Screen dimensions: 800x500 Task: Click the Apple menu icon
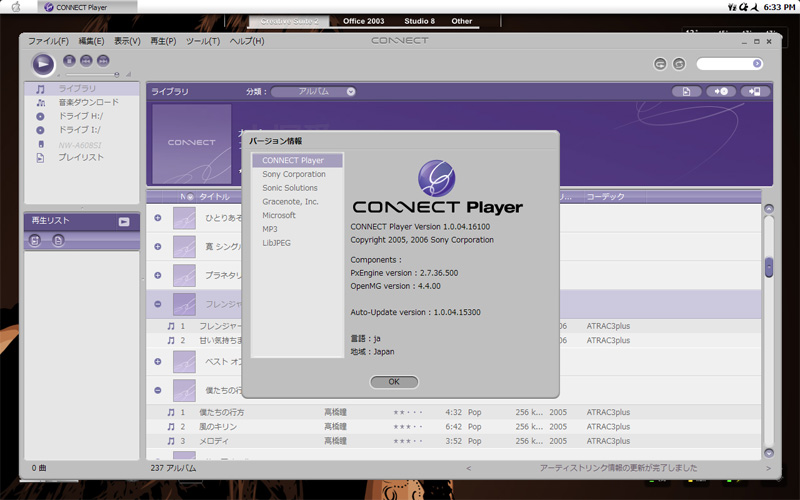tap(16, 7)
